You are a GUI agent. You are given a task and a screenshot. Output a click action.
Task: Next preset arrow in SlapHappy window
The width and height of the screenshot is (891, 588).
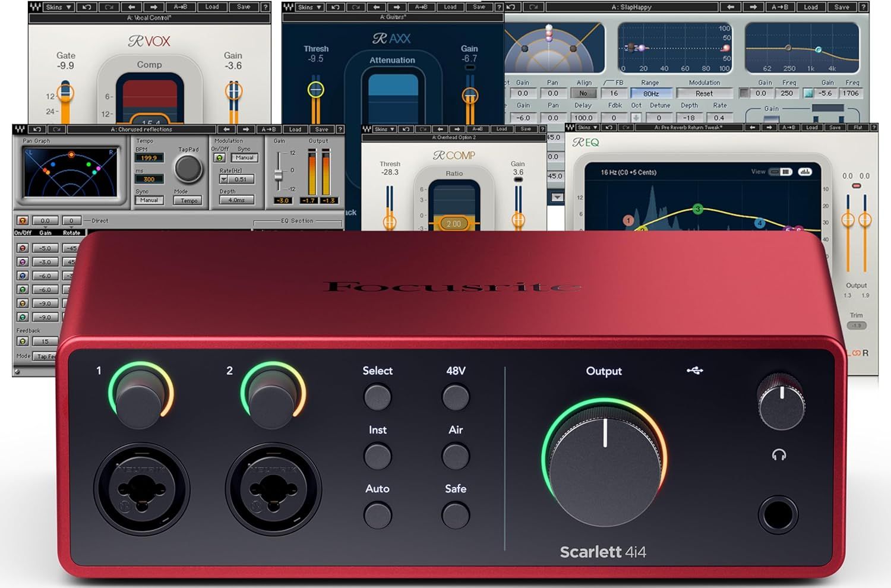(x=753, y=7)
